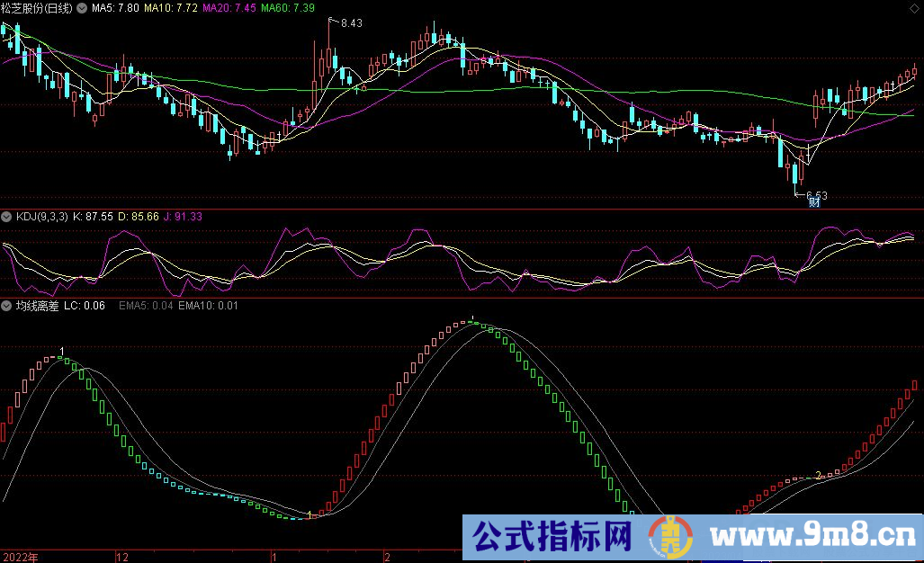Select the MA5: 7.80 label
The height and width of the screenshot is (563, 924).
115,8
